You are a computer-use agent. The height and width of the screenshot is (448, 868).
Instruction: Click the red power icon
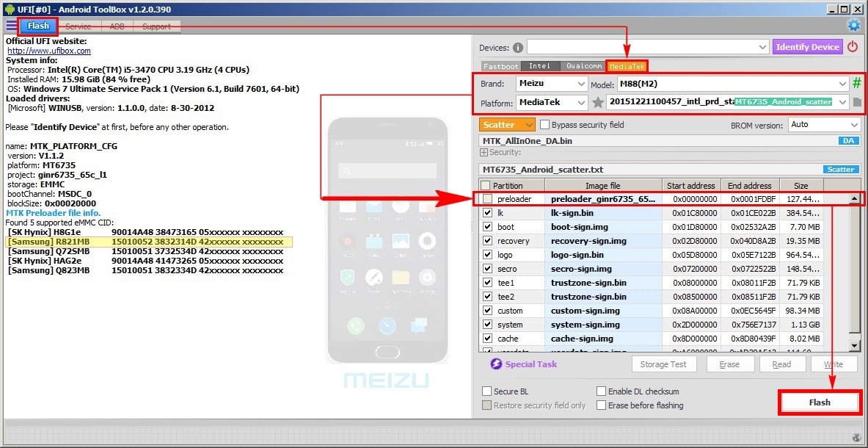coord(853,47)
